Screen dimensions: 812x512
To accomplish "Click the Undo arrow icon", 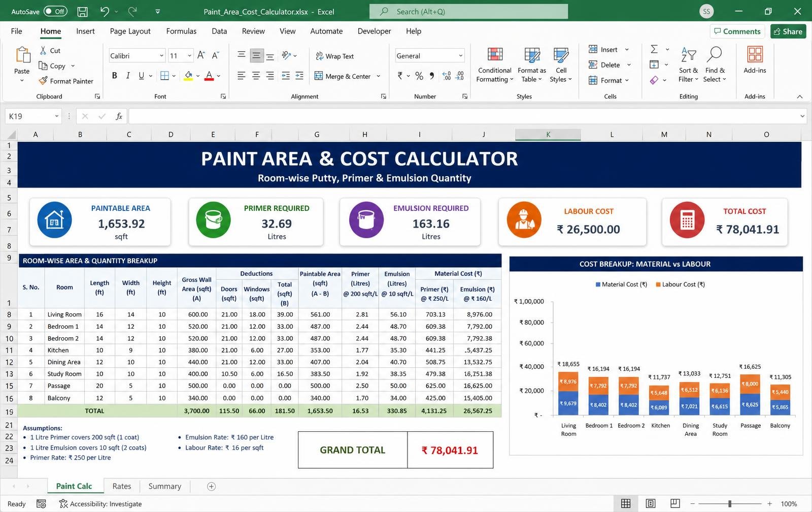I will point(105,11).
